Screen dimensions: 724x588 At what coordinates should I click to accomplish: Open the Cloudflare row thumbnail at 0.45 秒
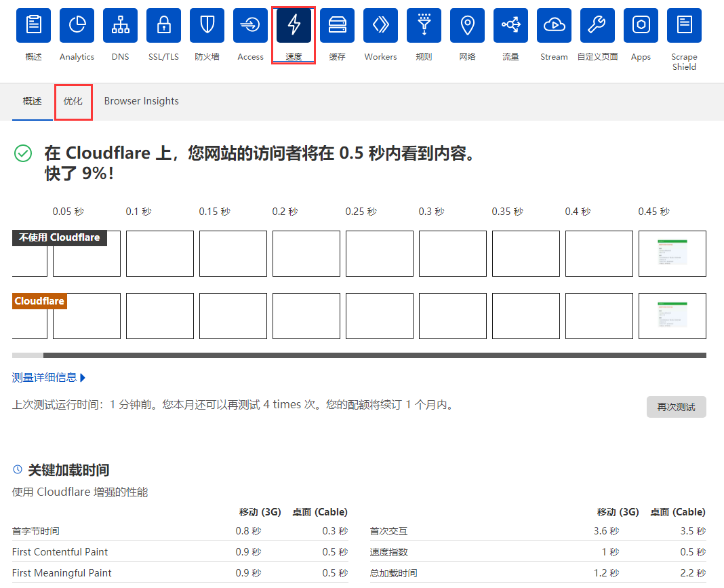click(672, 316)
